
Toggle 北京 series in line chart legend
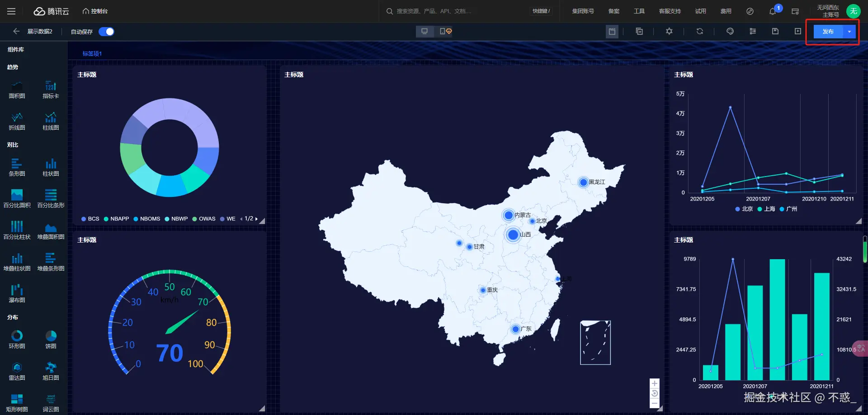pyautogui.click(x=744, y=209)
